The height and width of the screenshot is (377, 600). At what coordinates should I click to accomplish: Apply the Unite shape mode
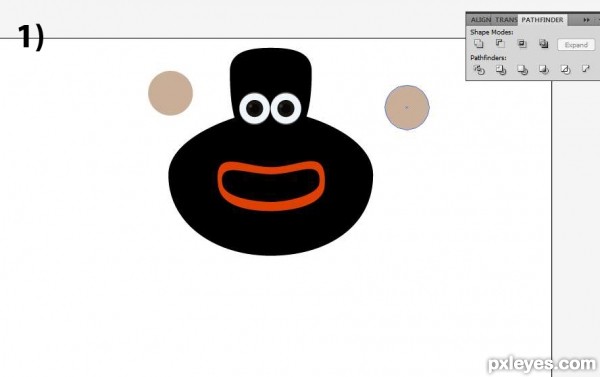(x=479, y=44)
